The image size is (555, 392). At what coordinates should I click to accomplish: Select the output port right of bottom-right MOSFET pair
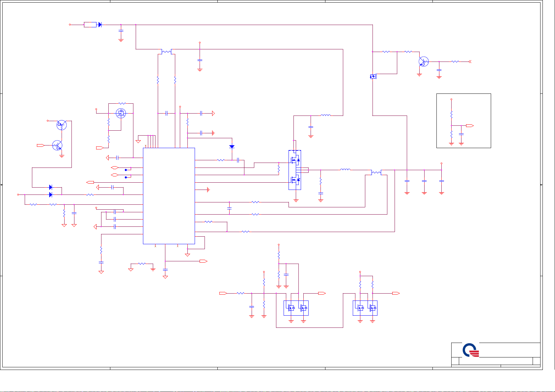(x=396, y=293)
